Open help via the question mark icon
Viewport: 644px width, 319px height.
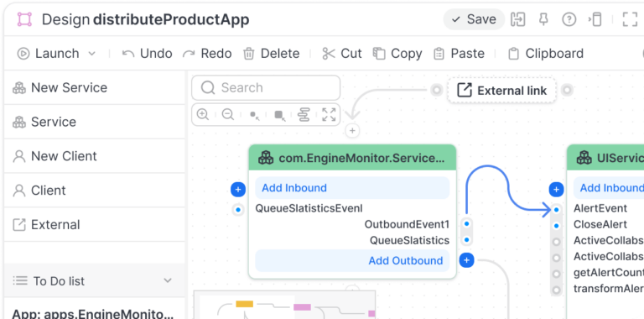tap(569, 19)
